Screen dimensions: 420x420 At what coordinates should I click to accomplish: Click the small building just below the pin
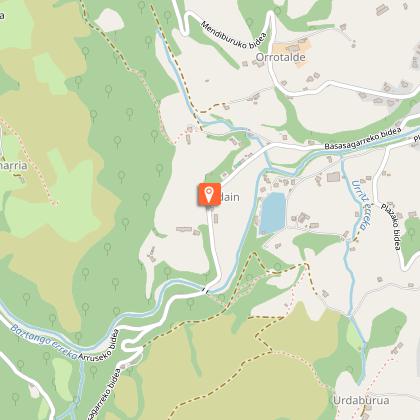coord(216,219)
